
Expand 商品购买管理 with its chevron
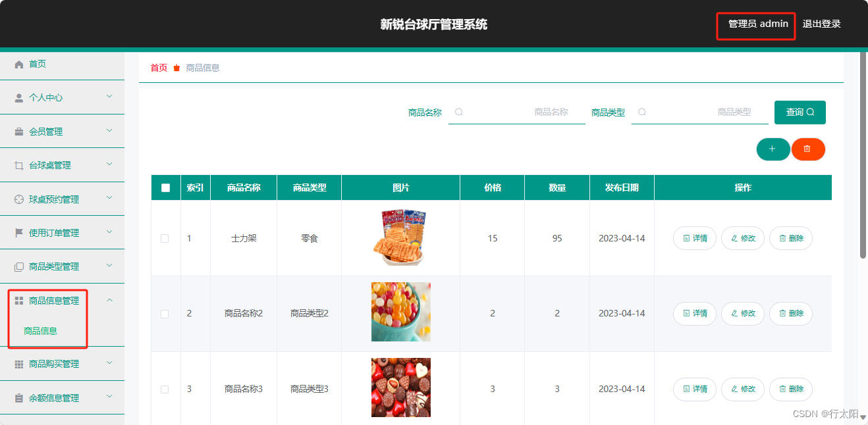(109, 362)
